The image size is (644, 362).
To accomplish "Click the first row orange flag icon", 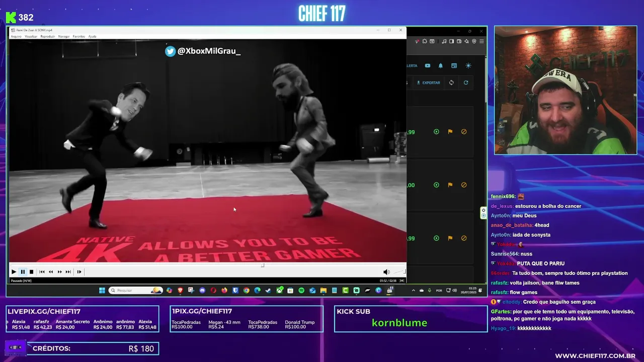I will 450,132.
